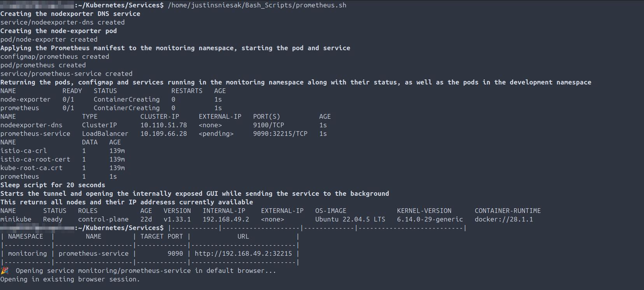Click the minikube node name
The height and width of the screenshot is (290, 644).
[16, 219]
